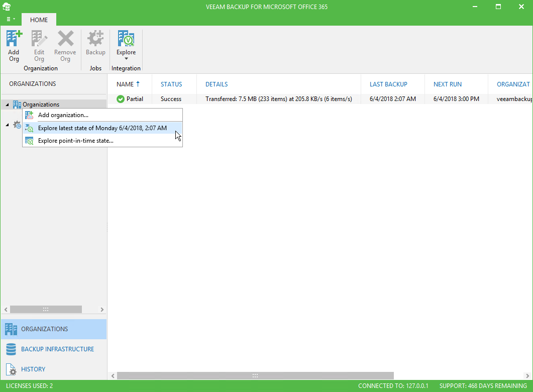Click the Edit Org ribbon icon

(39, 38)
